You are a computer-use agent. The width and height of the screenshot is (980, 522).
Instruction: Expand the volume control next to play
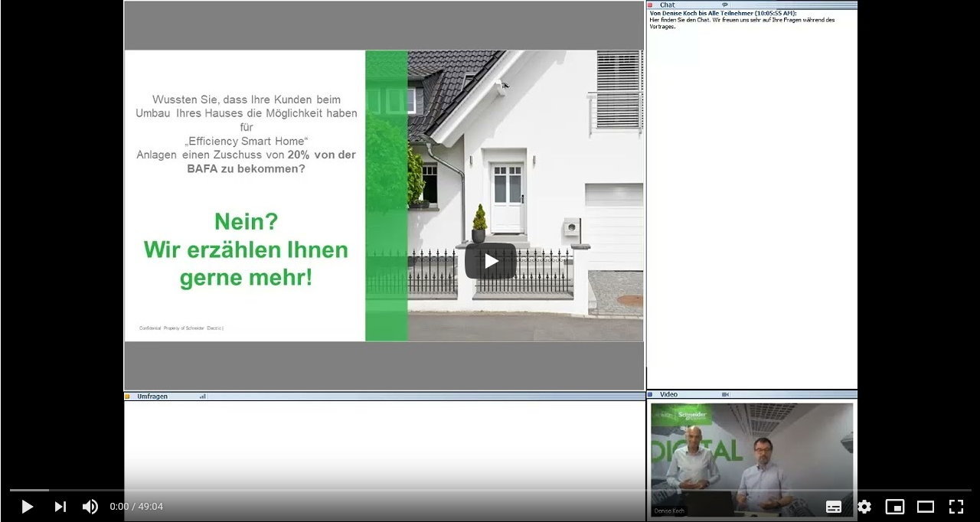[90, 507]
